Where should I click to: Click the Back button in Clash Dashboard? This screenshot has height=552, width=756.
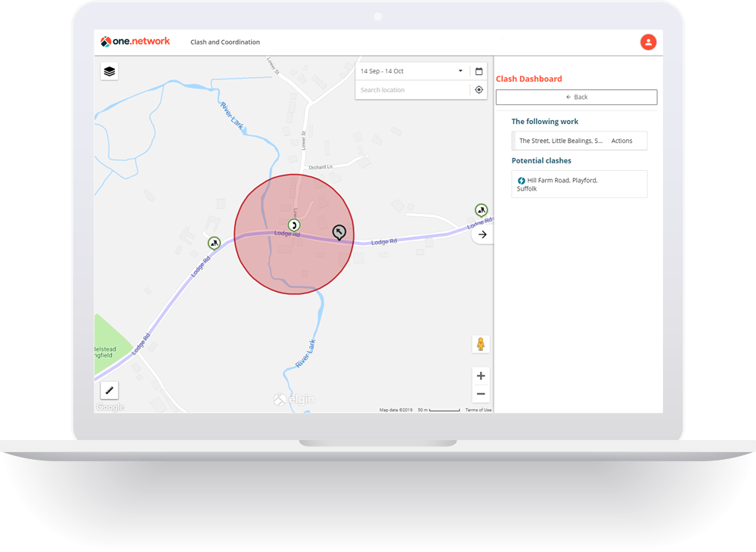pos(576,98)
